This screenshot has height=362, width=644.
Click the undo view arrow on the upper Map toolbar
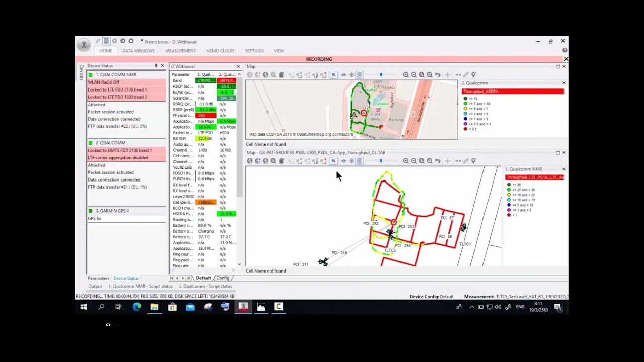tap(438, 75)
